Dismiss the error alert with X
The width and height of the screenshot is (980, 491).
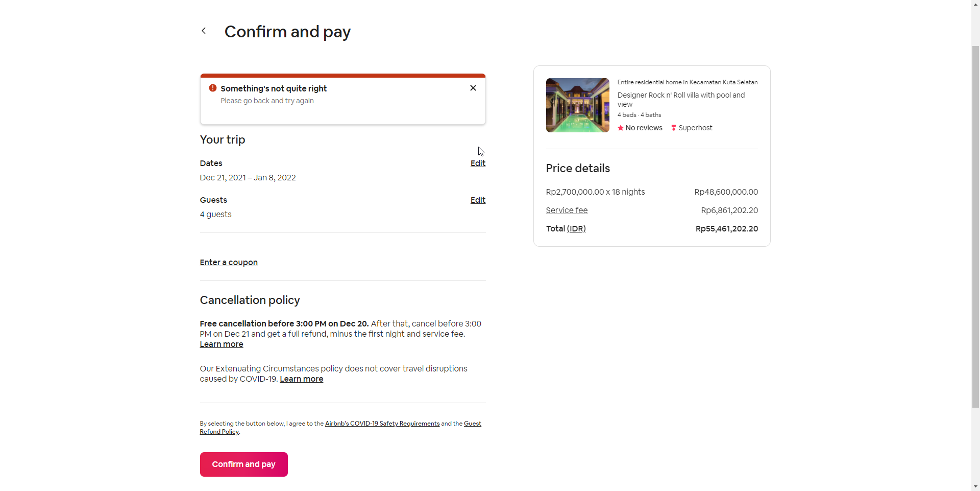point(473,88)
